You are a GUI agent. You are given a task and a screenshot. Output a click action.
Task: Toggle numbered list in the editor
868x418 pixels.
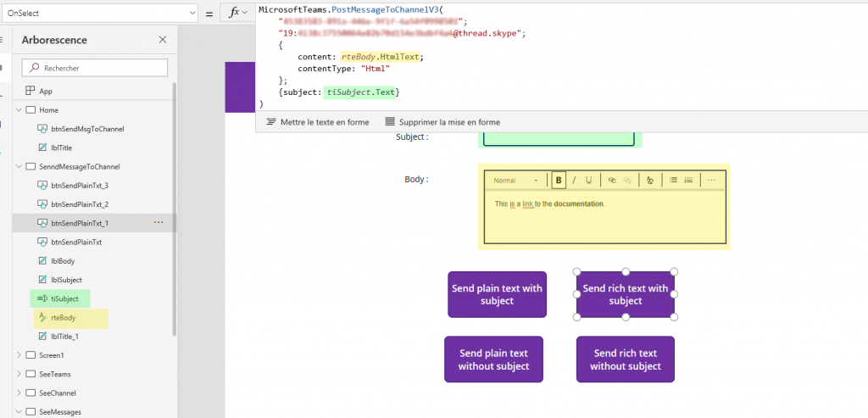pos(688,180)
